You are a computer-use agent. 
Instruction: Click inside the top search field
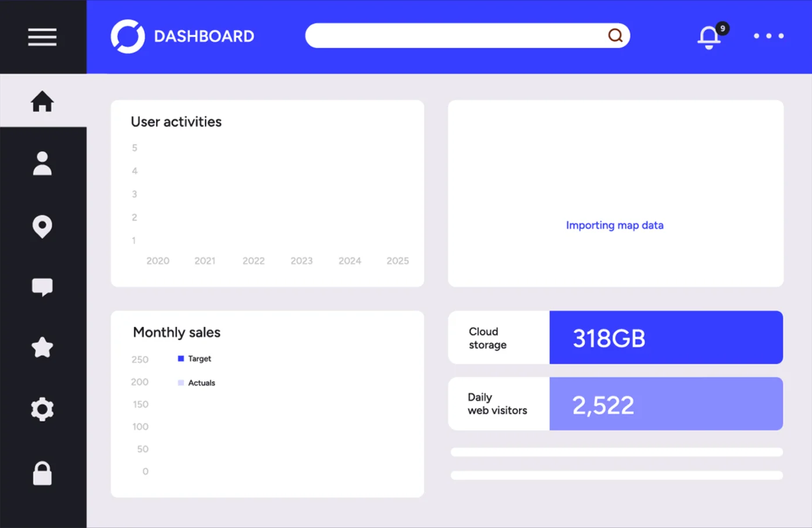pyautogui.click(x=454, y=36)
